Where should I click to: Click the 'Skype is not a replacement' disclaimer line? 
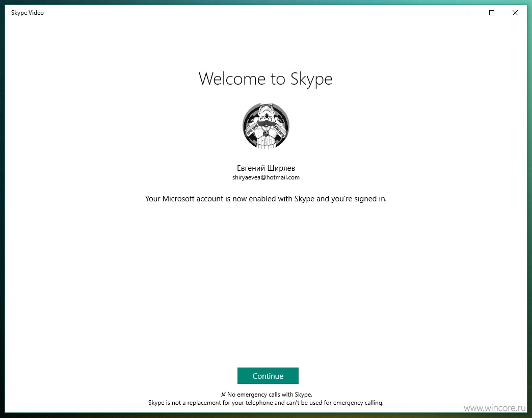pos(266,403)
